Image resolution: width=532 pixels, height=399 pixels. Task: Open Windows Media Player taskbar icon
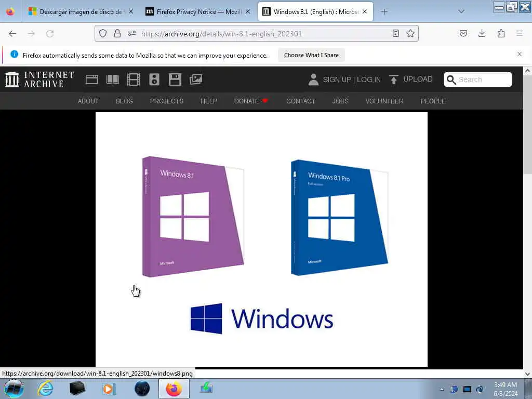[x=109, y=389]
